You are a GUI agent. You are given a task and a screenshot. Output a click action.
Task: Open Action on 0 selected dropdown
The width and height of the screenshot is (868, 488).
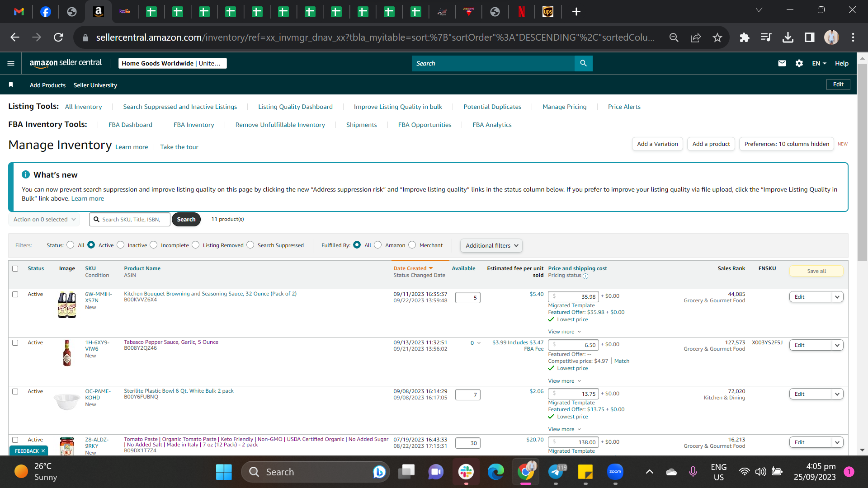(44, 220)
